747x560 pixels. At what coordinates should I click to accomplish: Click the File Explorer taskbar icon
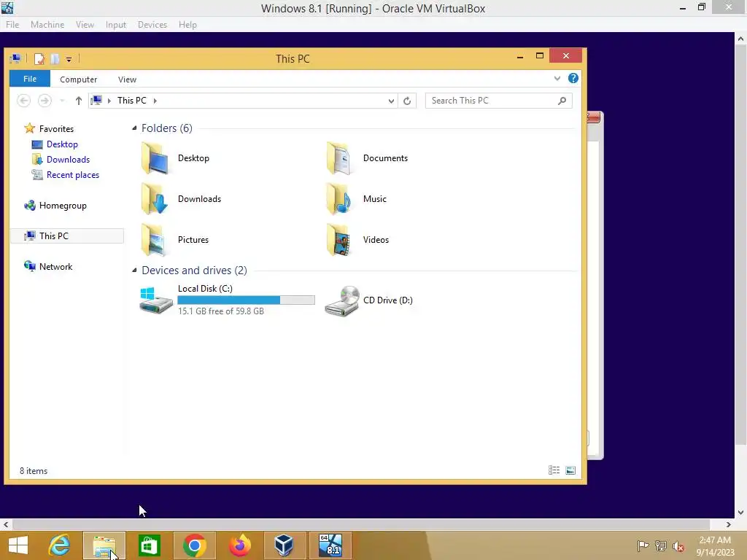(x=104, y=545)
